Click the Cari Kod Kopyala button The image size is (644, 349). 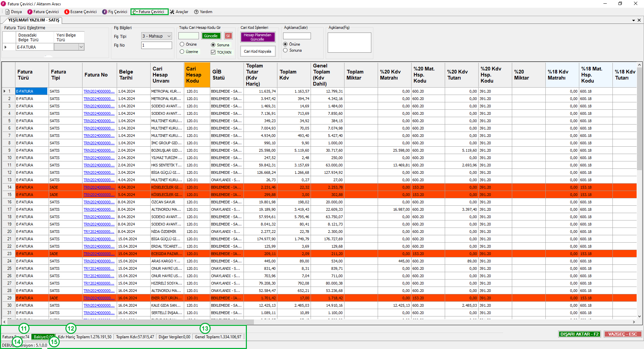point(258,51)
